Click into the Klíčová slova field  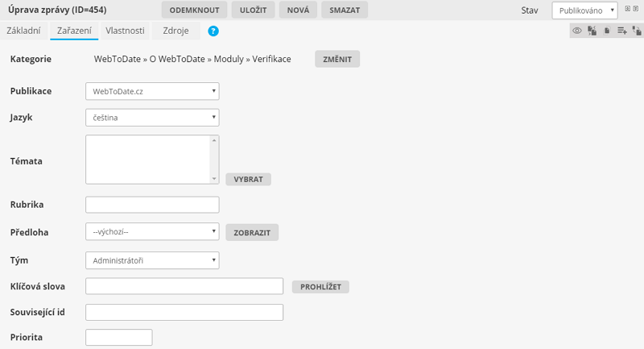pyautogui.click(x=184, y=286)
